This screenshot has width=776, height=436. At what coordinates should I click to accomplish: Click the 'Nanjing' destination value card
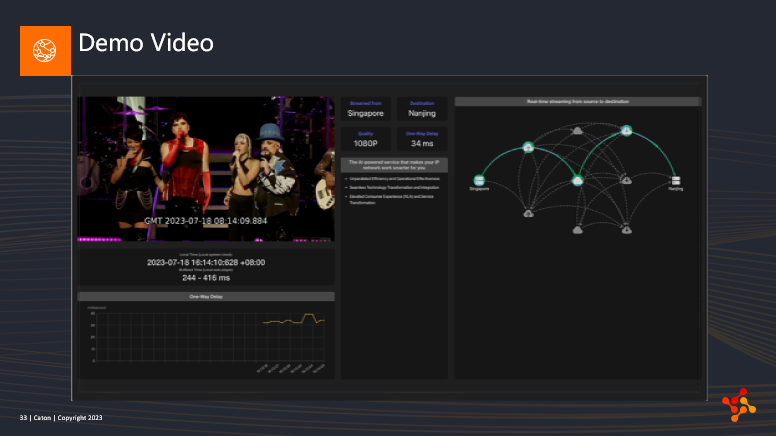(422, 109)
